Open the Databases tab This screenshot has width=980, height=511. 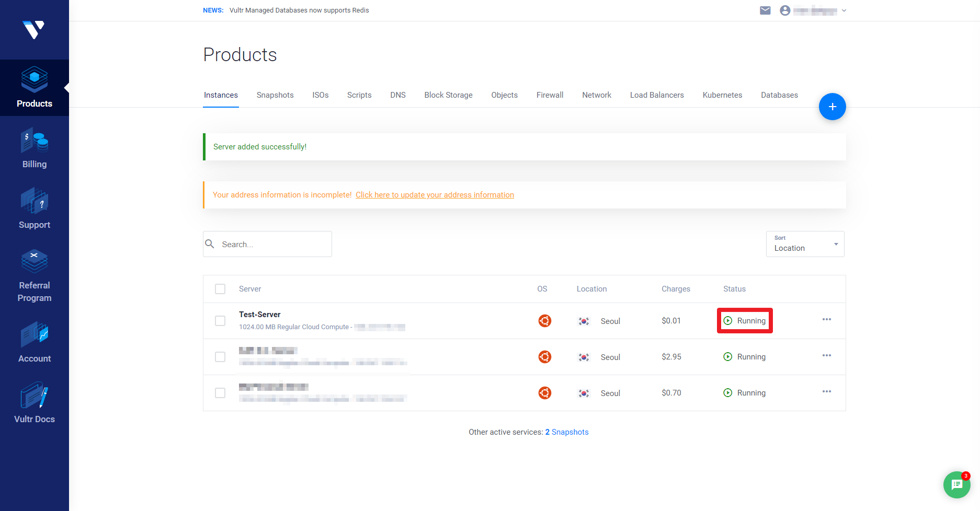779,95
